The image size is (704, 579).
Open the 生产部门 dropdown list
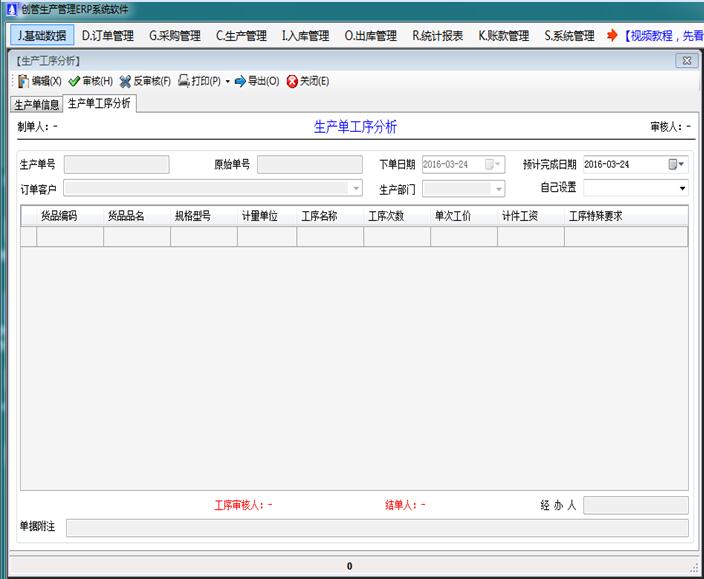(x=498, y=188)
